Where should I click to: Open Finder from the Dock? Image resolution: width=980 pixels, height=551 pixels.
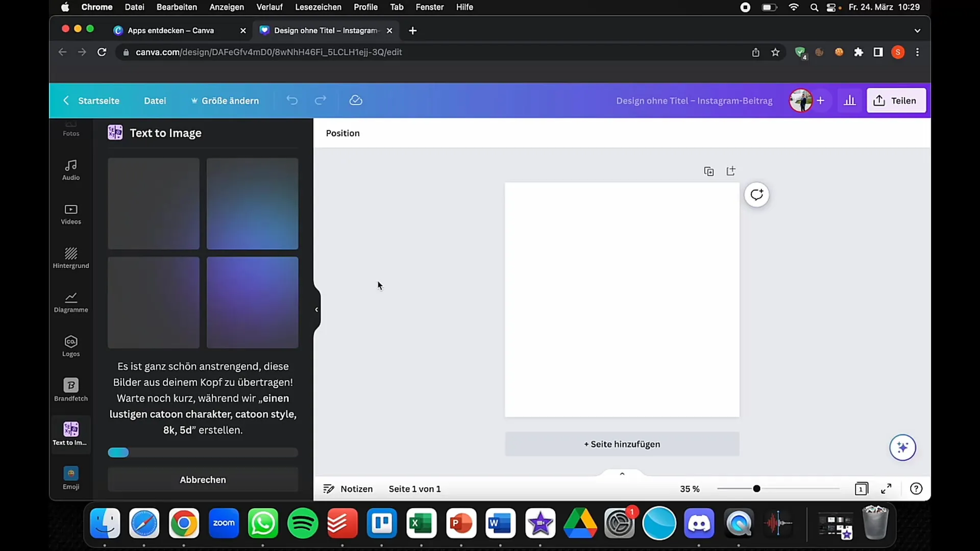pos(105,523)
